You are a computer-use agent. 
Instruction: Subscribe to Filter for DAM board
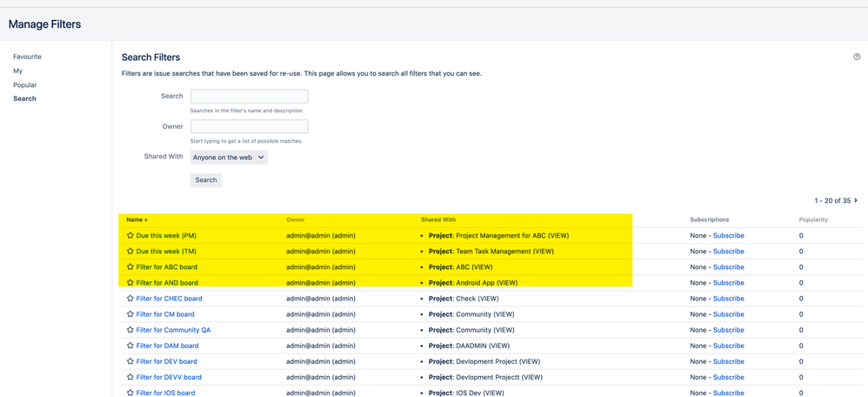729,346
